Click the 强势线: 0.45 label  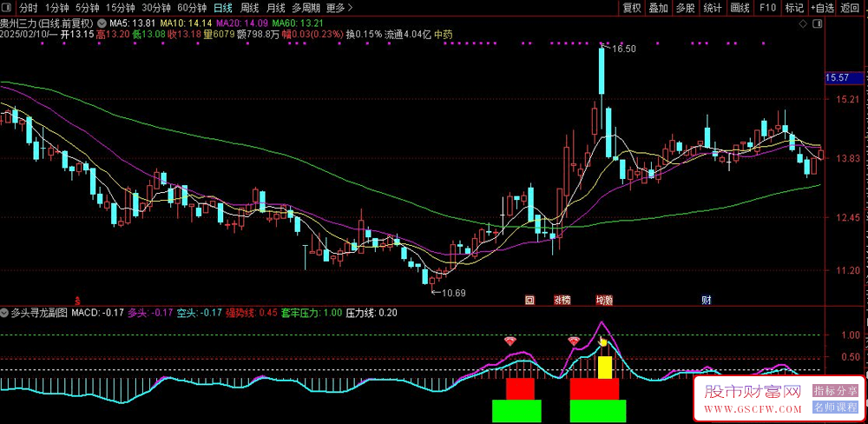(252, 313)
